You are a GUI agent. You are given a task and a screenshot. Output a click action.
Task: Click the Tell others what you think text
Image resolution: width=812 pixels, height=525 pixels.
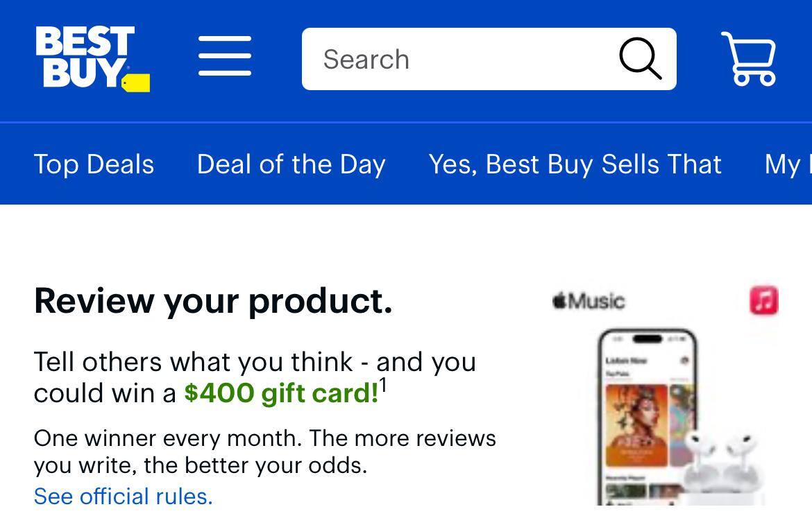coord(255,362)
